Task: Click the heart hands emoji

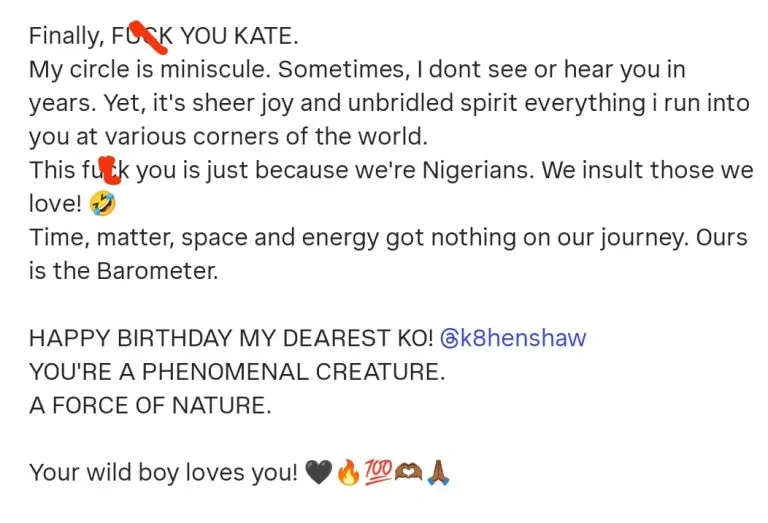Action: pos(407,473)
